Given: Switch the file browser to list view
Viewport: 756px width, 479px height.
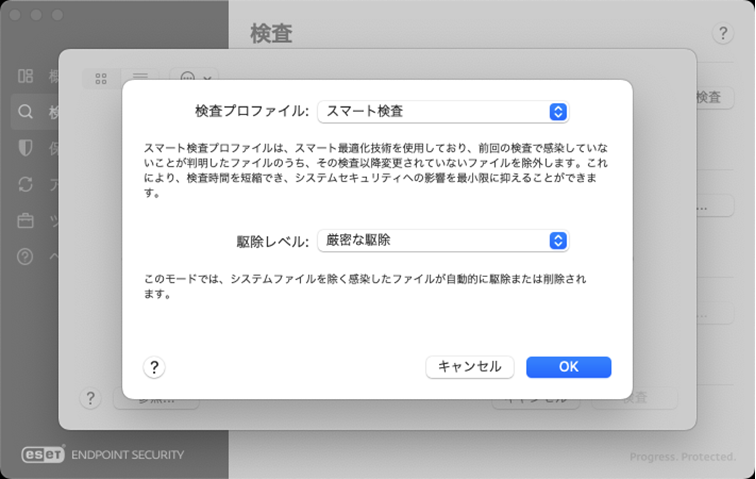Looking at the screenshot, I should pos(140,75).
